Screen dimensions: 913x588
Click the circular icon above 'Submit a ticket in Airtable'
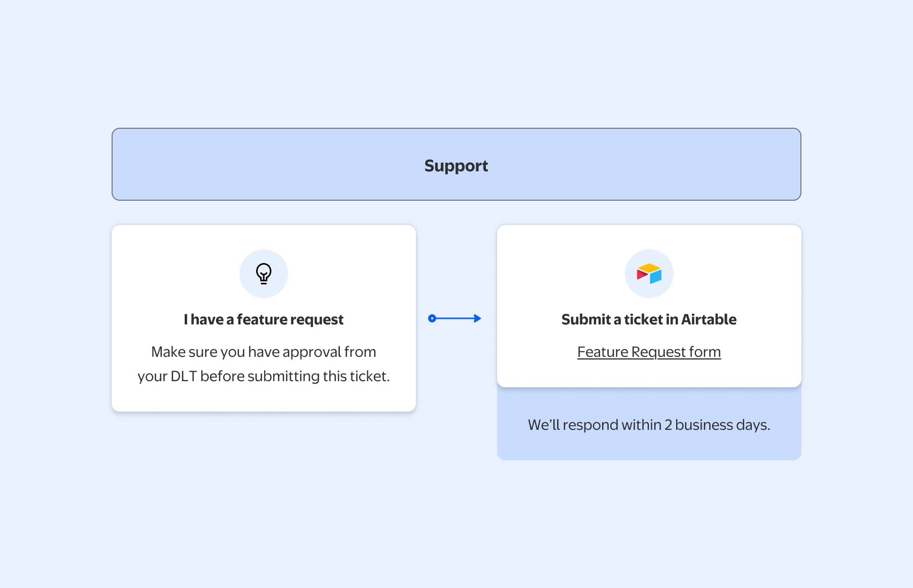pos(648,273)
